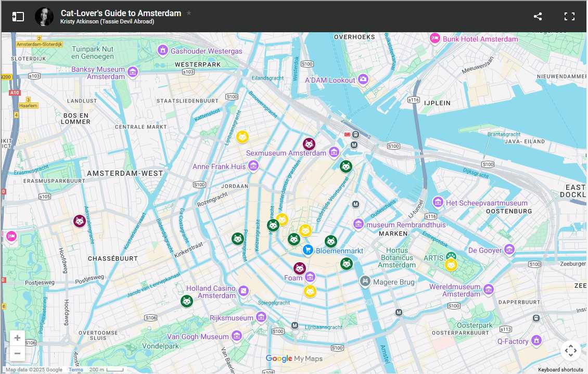Click the Q-Factory label

[x=513, y=341]
